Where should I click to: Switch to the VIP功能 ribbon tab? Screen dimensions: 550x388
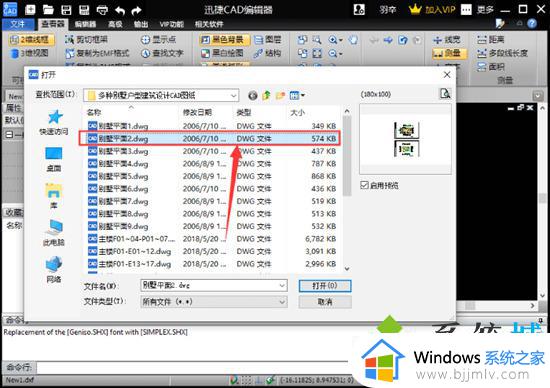(172, 24)
